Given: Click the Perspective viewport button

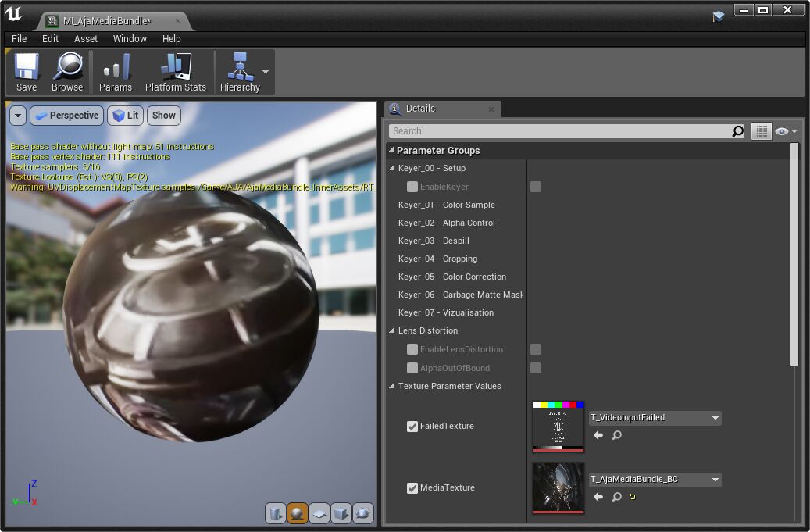Looking at the screenshot, I should click(66, 115).
